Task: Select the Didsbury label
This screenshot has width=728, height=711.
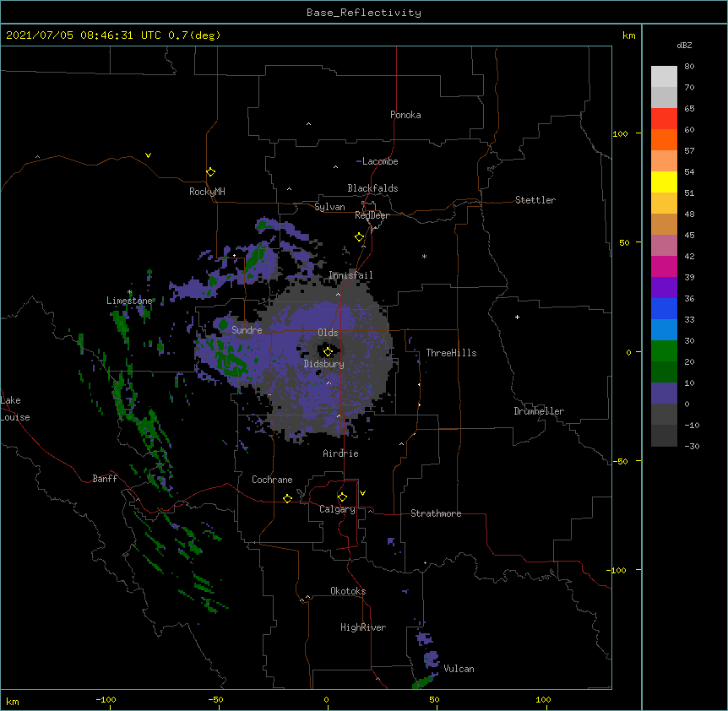Action: click(x=324, y=364)
